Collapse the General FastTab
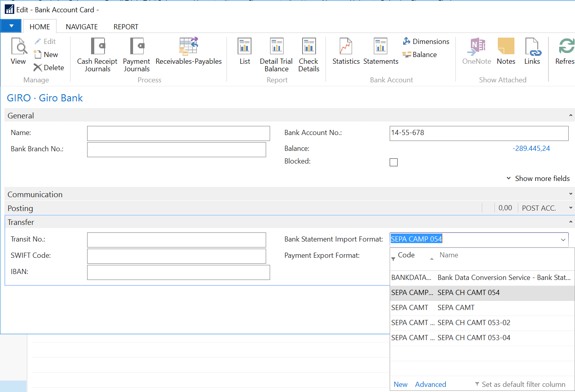575x392 pixels. click(x=571, y=115)
